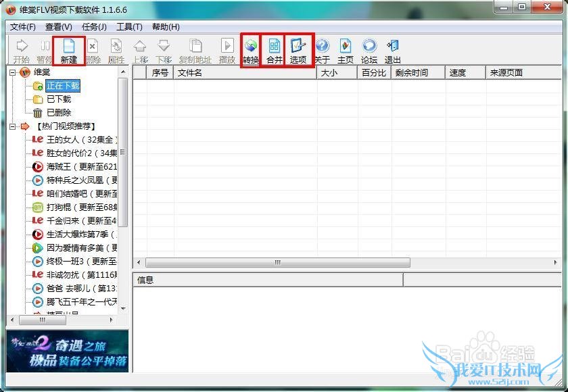Click 复制地址 (Copy address) icon
Image resolution: width=568 pixels, height=392 pixels.
pos(195,51)
